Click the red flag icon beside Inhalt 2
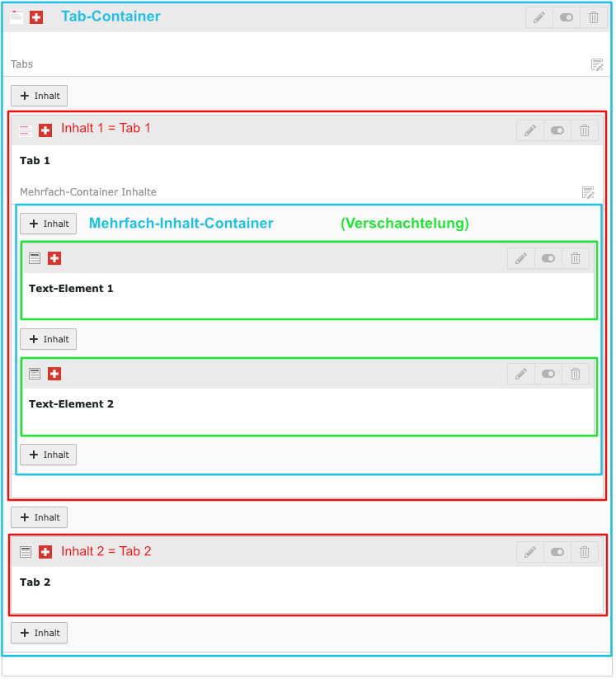Screen dimensions: 616x679 (x=45, y=552)
